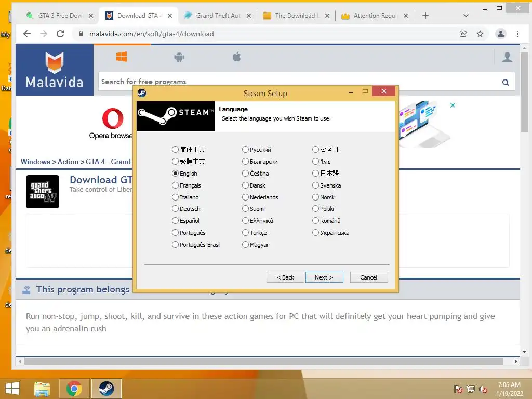The height and width of the screenshot is (399, 532).
Task: Select the Suomi radio button
Action: [245, 209]
